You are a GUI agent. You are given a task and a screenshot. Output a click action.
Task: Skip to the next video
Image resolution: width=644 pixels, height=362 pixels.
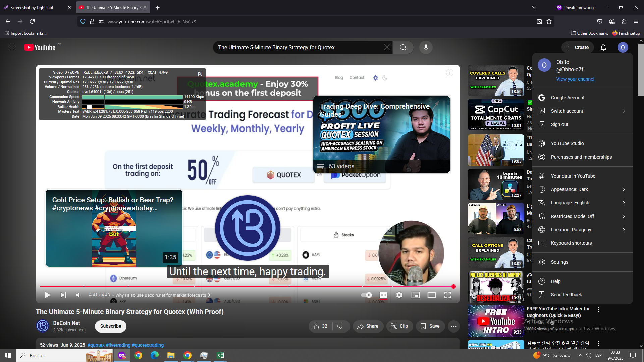pyautogui.click(x=63, y=295)
